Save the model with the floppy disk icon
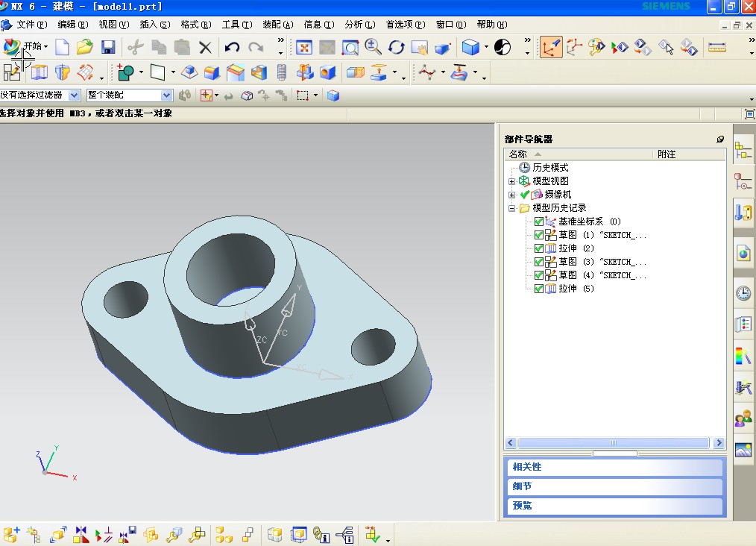756x546 pixels. [108, 47]
